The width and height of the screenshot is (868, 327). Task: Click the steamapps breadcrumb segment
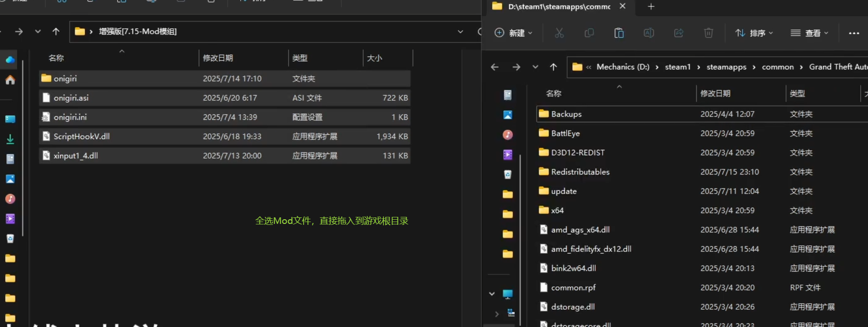click(726, 67)
